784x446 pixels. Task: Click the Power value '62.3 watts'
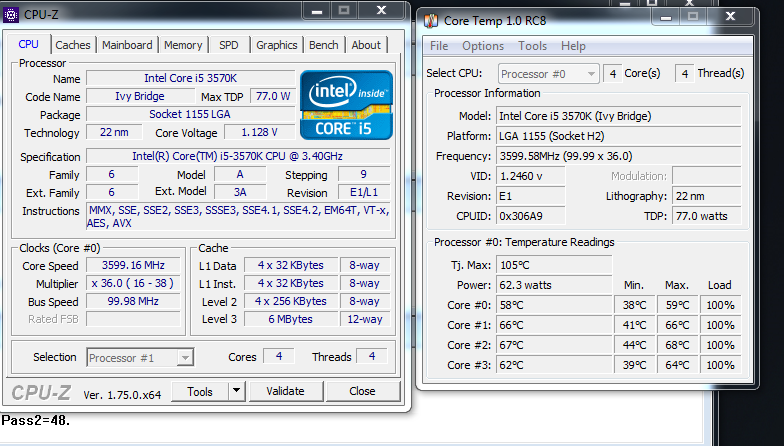554,285
